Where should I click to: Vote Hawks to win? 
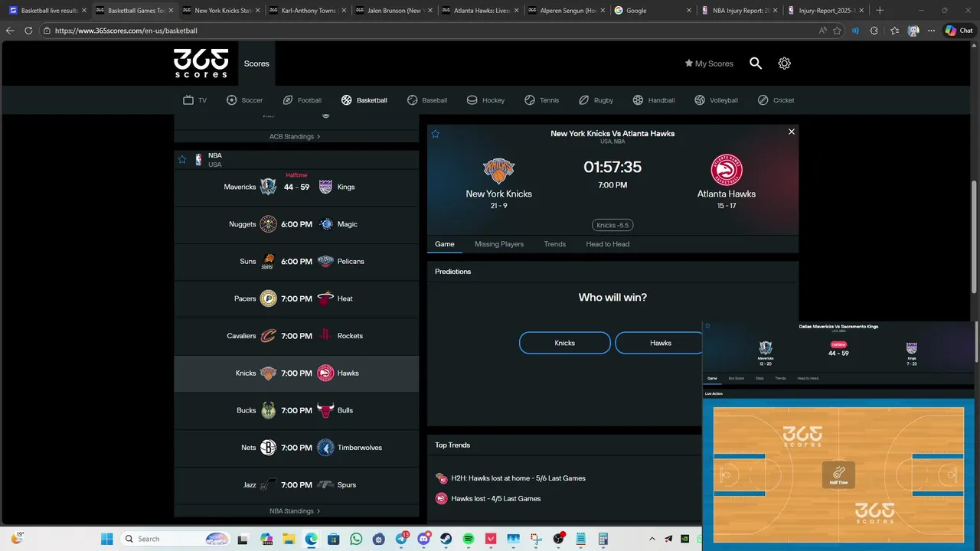pos(658,343)
